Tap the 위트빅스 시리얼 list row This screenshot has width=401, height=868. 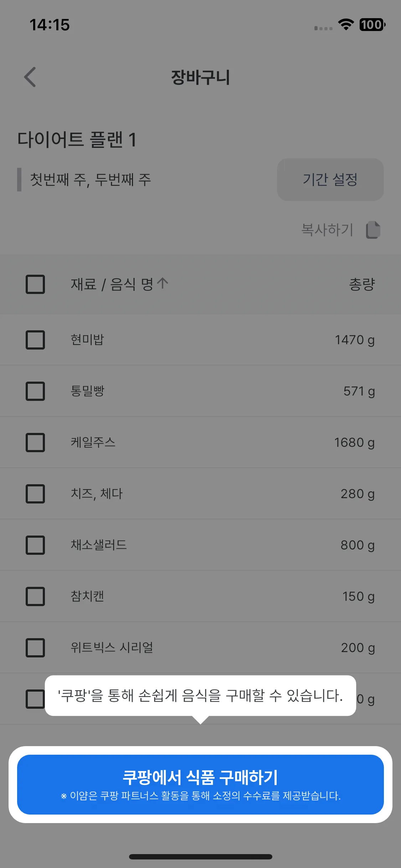[200, 648]
